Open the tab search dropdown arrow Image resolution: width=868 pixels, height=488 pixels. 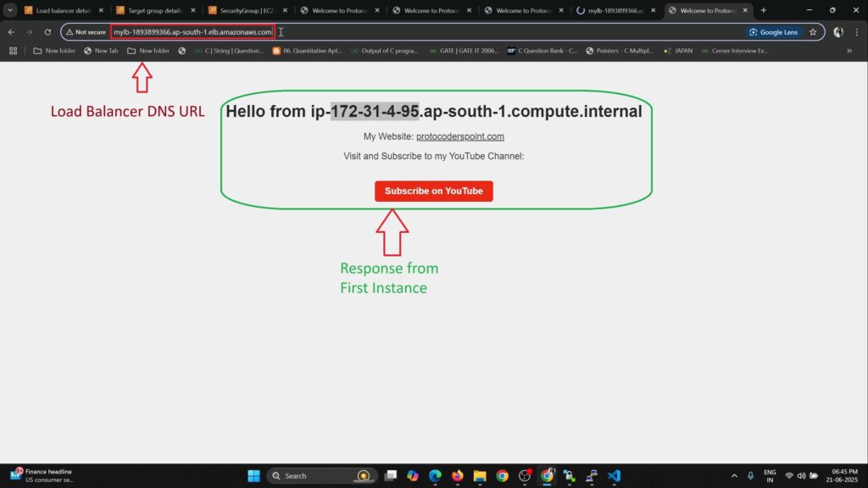pos(10,10)
